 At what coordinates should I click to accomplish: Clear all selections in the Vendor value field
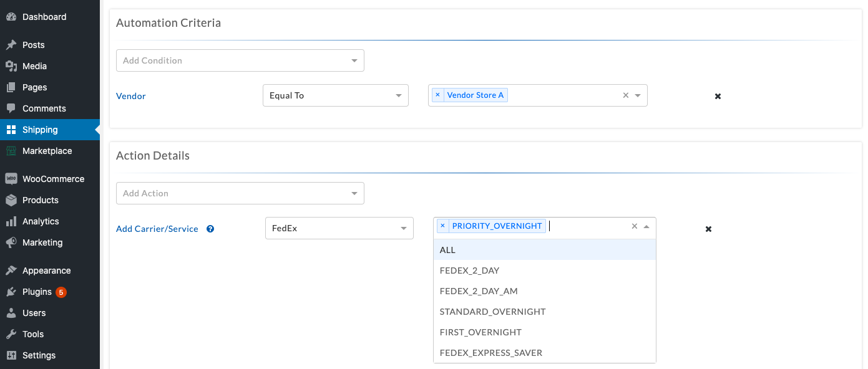(626, 95)
